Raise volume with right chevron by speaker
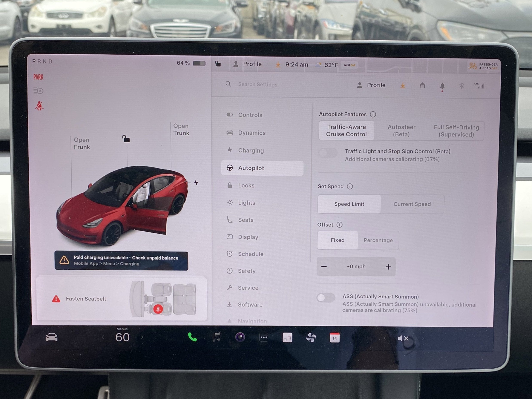This screenshot has height=399, width=532. [423, 339]
